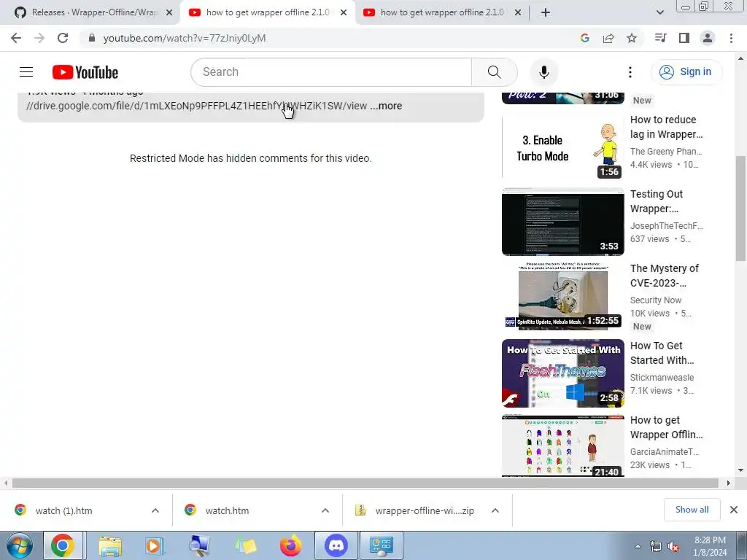The width and height of the screenshot is (747, 560).
Task: Close the downloads bar
Action: pyautogui.click(x=734, y=510)
